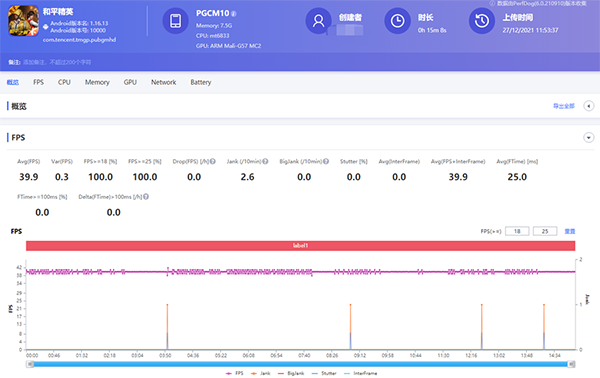Image resolution: width=600 pixels, height=378 pixels.
Task: Click the game app icon thumbnail
Action: (24, 21)
